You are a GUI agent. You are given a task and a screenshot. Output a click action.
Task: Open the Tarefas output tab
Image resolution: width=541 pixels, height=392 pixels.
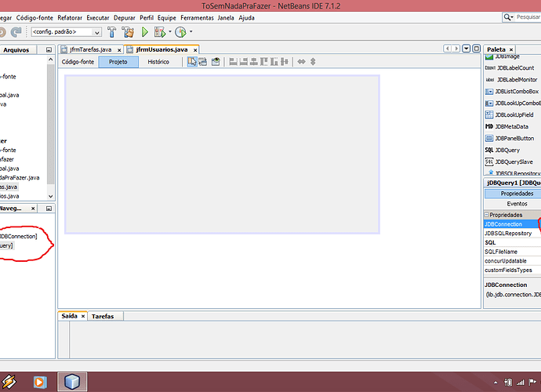tap(103, 317)
